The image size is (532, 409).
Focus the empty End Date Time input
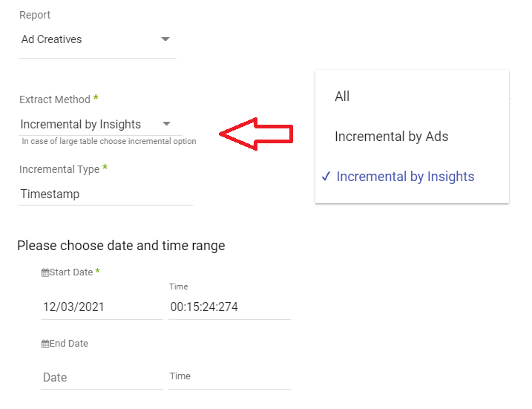click(x=229, y=376)
